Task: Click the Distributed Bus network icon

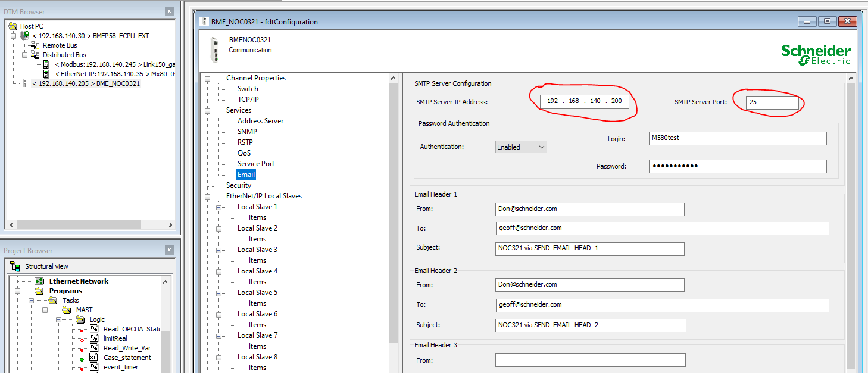Action: tap(36, 55)
